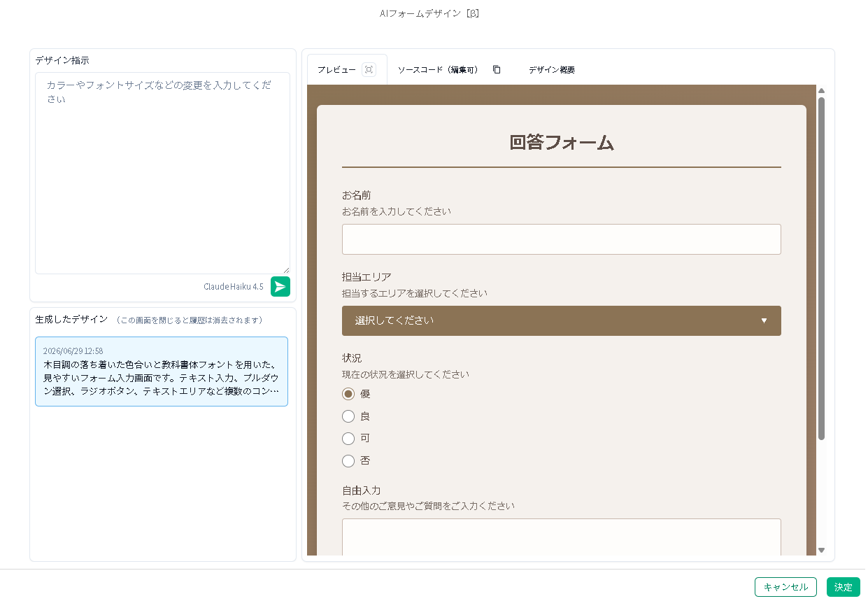Image resolution: width=868 pixels, height=601 pixels.
Task: Switch to the ソースコード（編集可） tab
Action: tap(439, 70)
